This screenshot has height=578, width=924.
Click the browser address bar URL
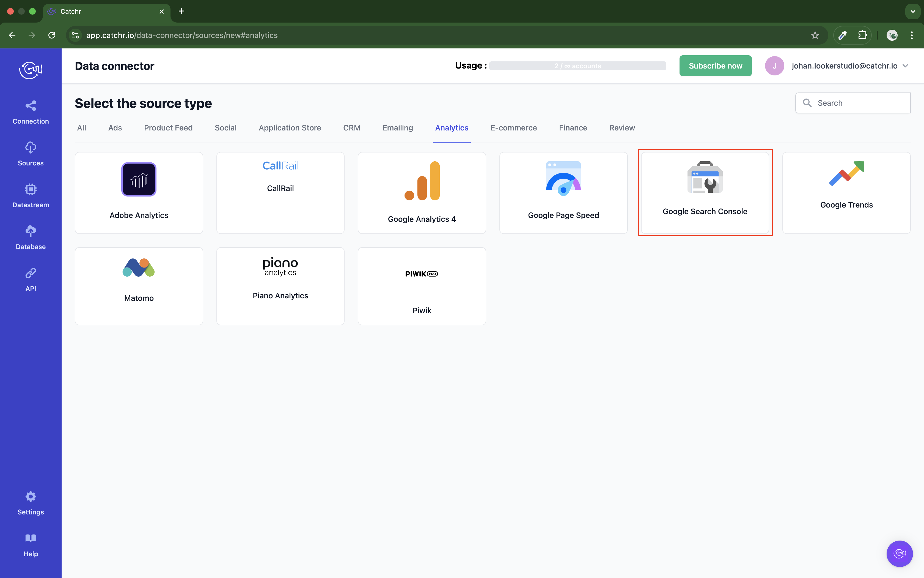tap(182, 35)
